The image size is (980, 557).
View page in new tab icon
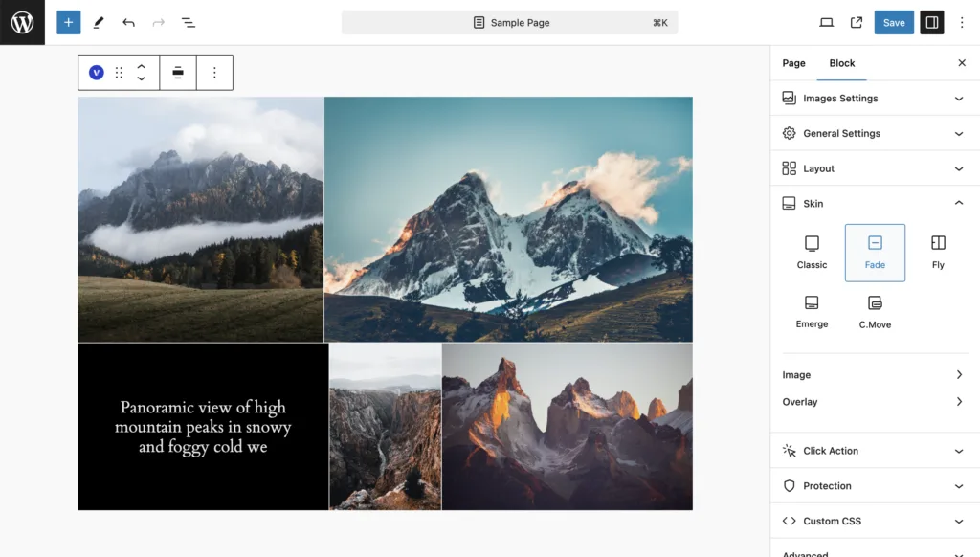click(856, 22)
